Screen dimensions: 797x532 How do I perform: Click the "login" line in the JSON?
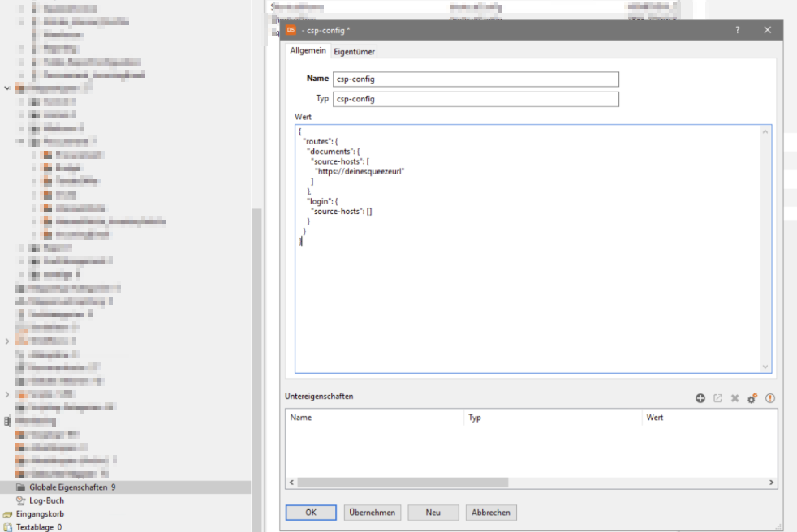tap(322, 201)
